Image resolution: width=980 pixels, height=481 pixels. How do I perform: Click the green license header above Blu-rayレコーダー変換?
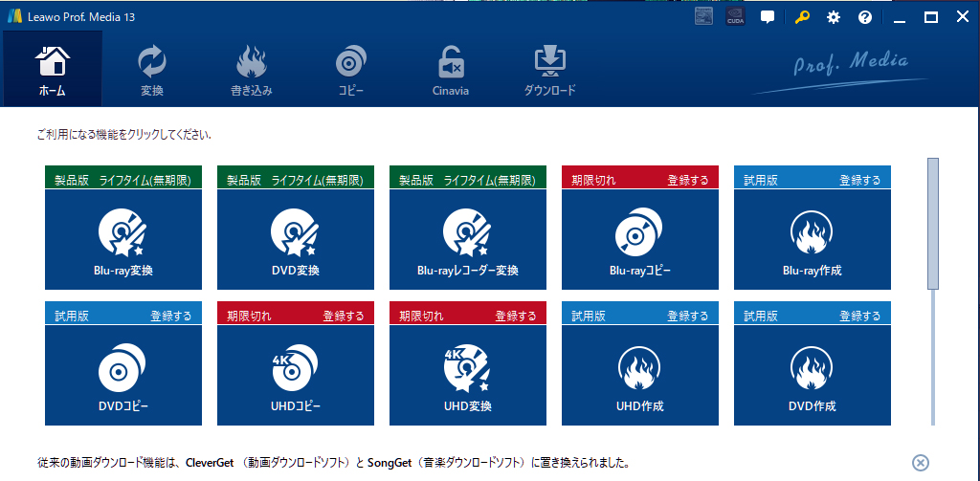(467, 177)
